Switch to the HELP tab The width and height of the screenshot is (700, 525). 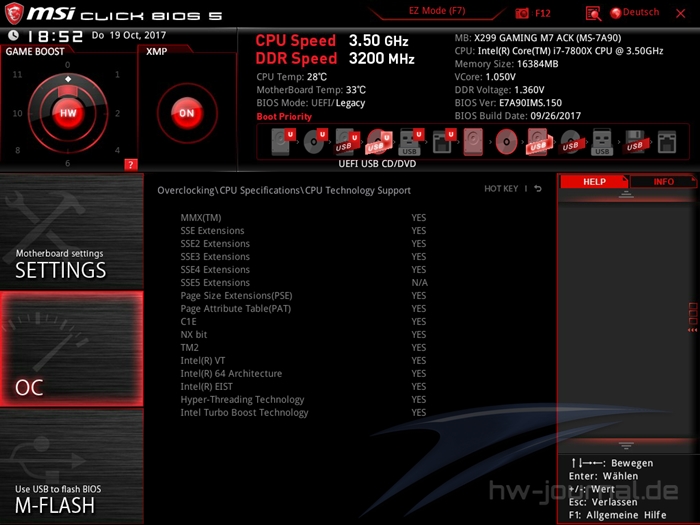(594, 182)
